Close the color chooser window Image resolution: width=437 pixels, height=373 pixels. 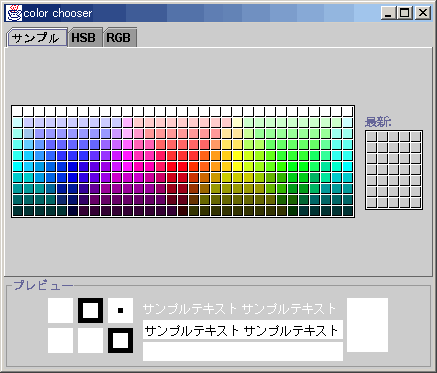pyautogui.click(x=423, y=13)
